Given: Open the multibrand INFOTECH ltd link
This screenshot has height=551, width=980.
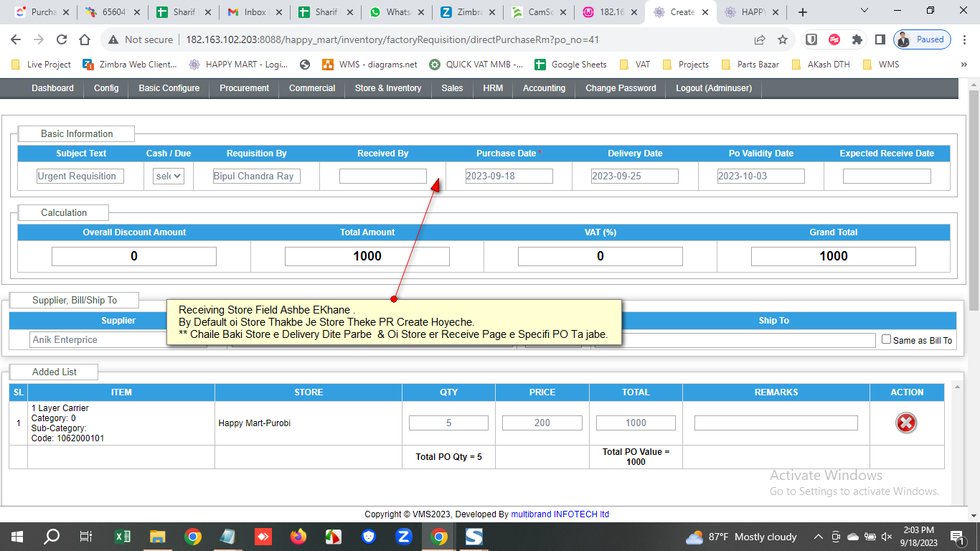Looking at the screenshot, I should pos(560,514).
